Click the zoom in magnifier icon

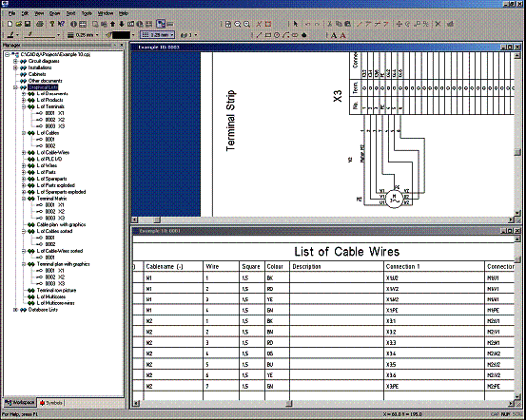(247, 24)
